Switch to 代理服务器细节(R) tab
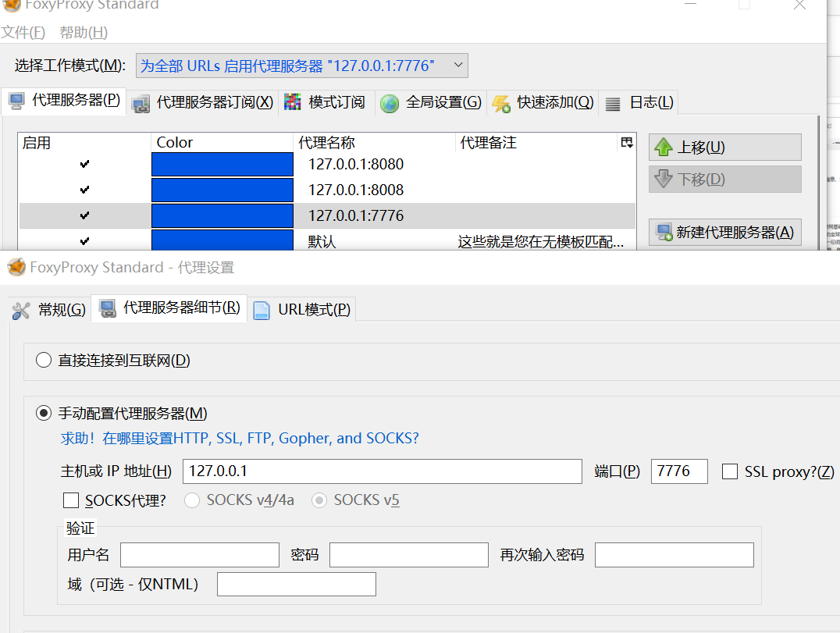 click(169, 308)
